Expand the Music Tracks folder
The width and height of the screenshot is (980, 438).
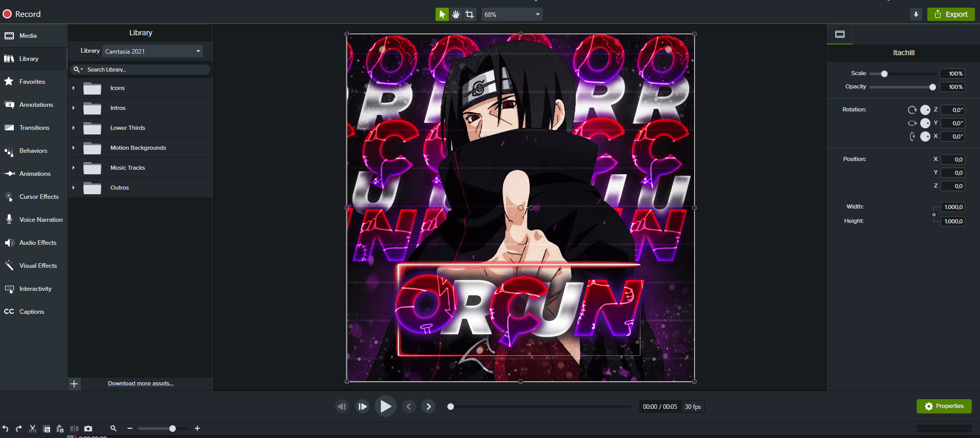point(74,168)
